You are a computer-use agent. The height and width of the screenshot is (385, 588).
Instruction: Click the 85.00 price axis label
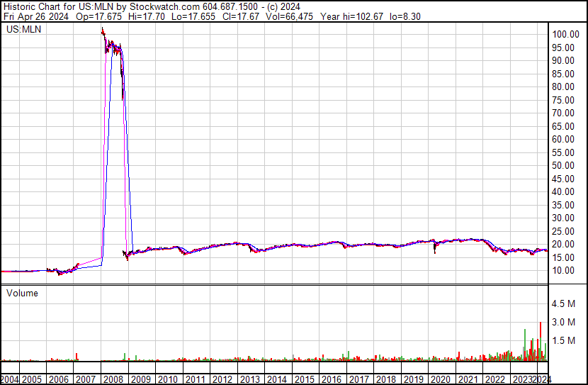pyautogui.click(x=563, y=74)
